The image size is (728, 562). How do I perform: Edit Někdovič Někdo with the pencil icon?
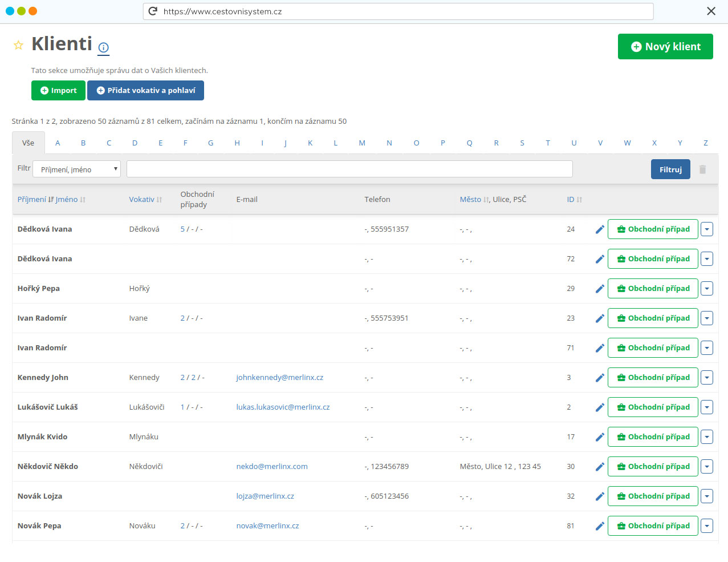pyautogui.click(x=600, y=467)
